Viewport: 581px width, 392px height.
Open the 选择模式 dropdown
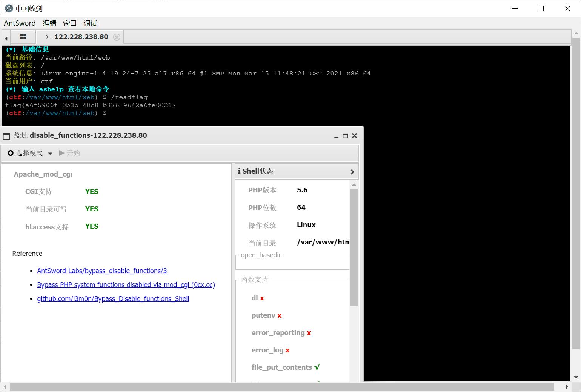(x=30, y=153)
